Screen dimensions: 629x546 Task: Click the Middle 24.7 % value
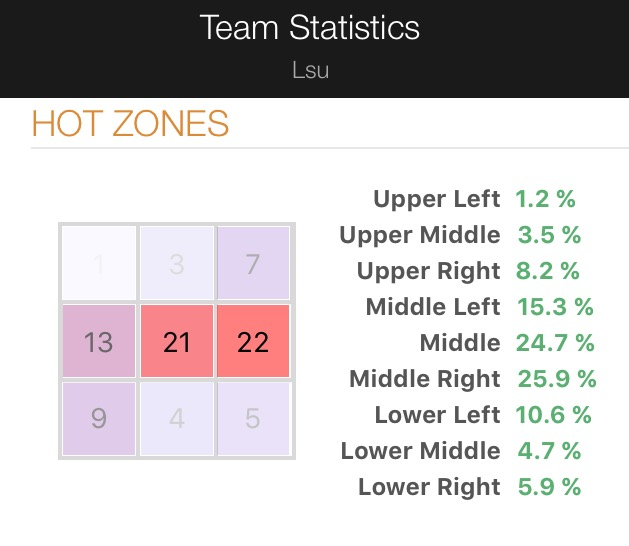click(x=555, y=343)
